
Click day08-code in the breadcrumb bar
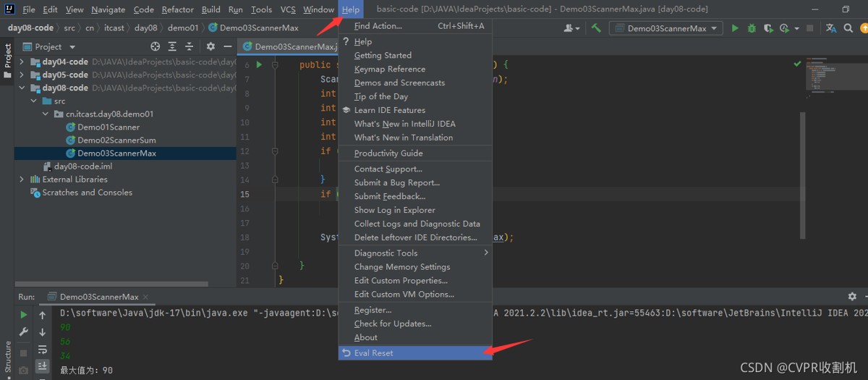30,28
